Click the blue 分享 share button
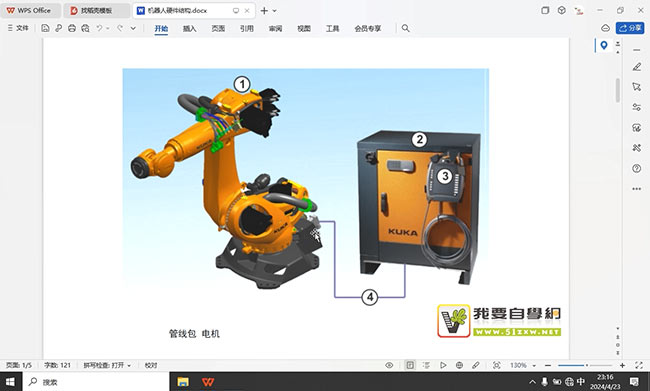 coord(630,28)
